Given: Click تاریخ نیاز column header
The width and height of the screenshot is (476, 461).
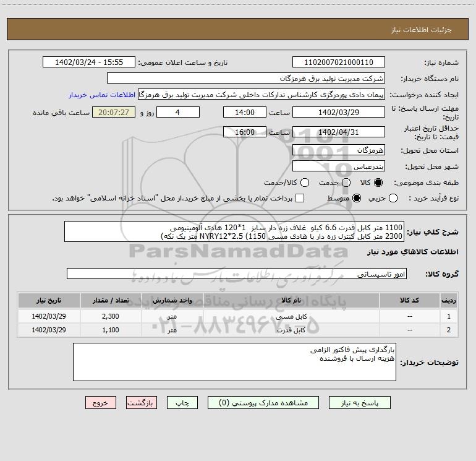Looking at the screenshot, I should [49, 301].
